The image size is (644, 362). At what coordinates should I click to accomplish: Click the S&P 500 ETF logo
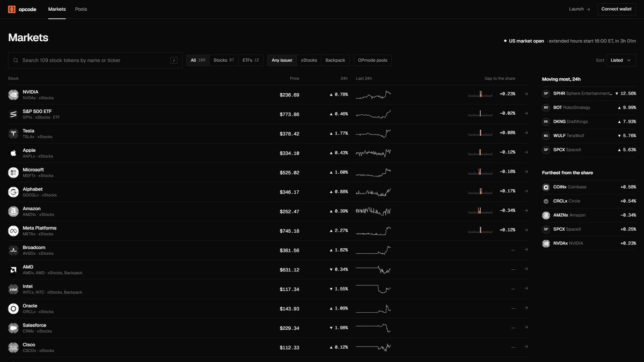click(13, 114)
